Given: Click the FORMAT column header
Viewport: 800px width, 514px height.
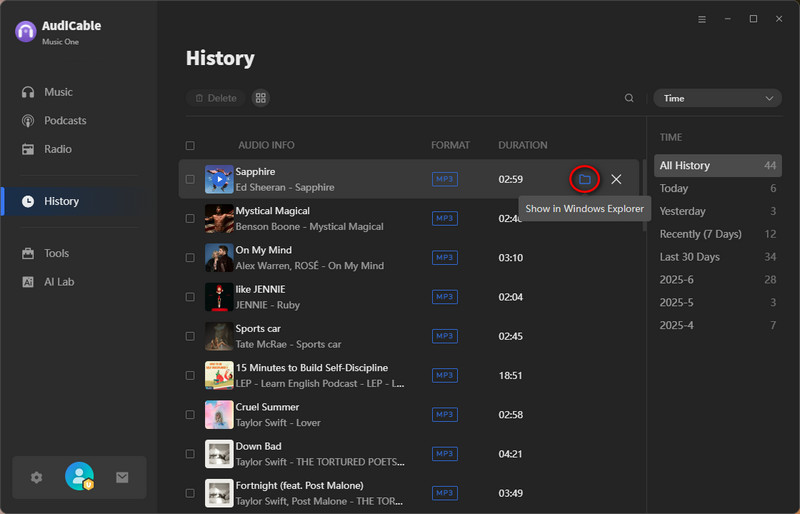Looking at the screenshot, I should pos(450,145).
